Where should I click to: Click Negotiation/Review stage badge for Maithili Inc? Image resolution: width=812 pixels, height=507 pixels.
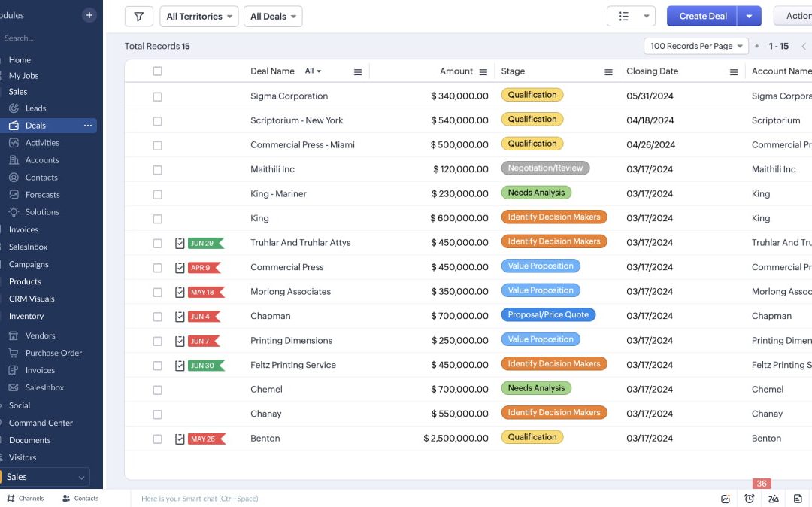[545, 168]
